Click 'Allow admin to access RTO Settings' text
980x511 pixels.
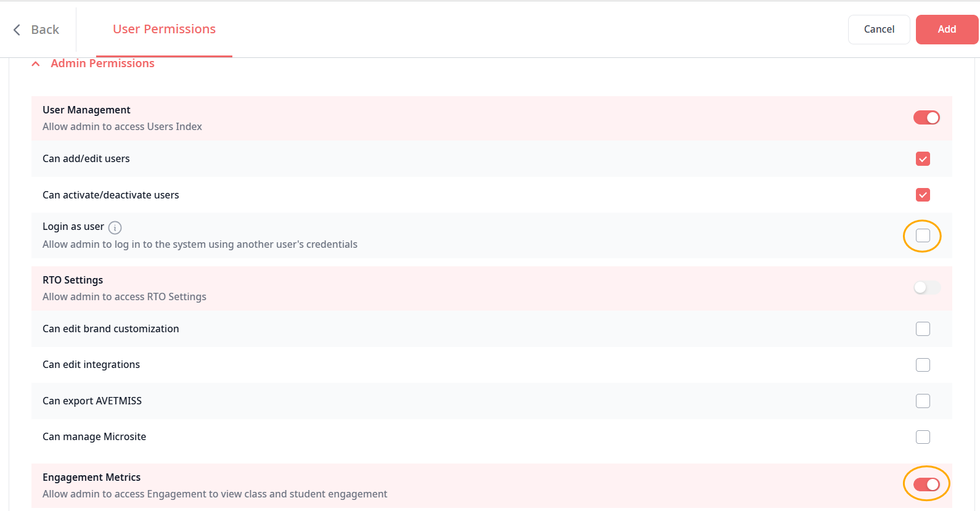125,296
